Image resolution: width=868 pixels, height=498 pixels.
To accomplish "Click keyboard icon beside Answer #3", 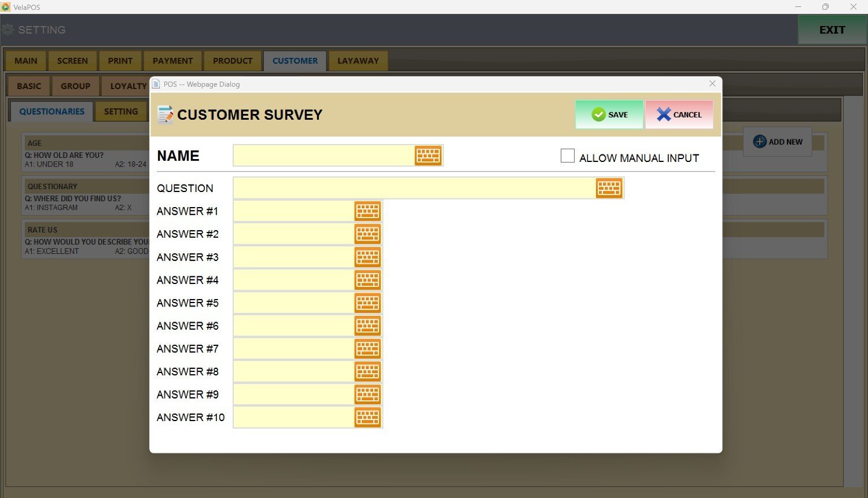I will point(367,257).
